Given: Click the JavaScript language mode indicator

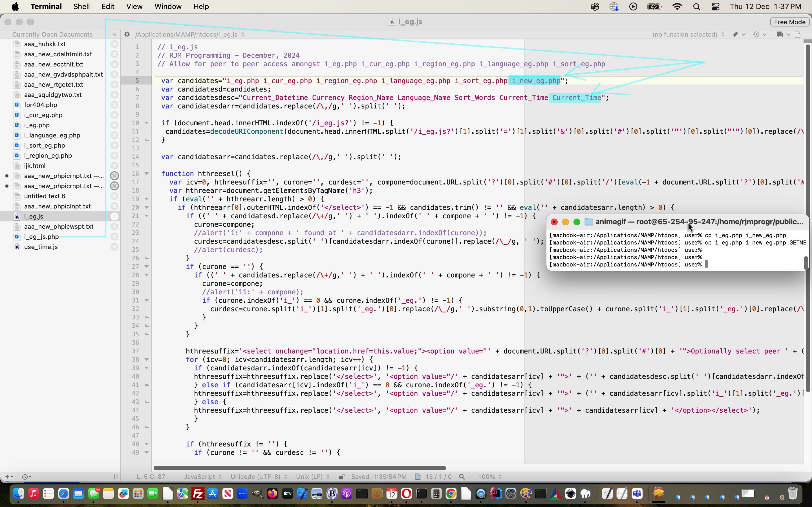Looking at the screenshot, I should tap(199, 477).
